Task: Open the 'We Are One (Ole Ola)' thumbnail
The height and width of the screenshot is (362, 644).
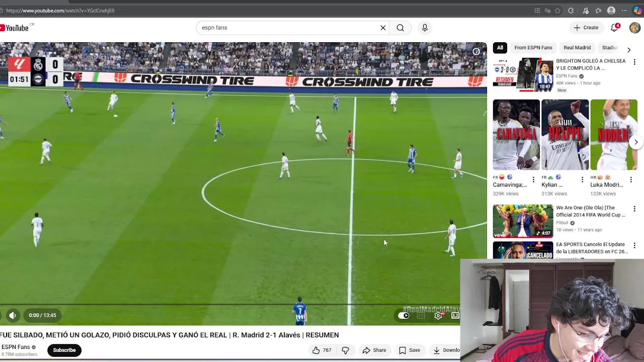Action: tap(523, 221)
